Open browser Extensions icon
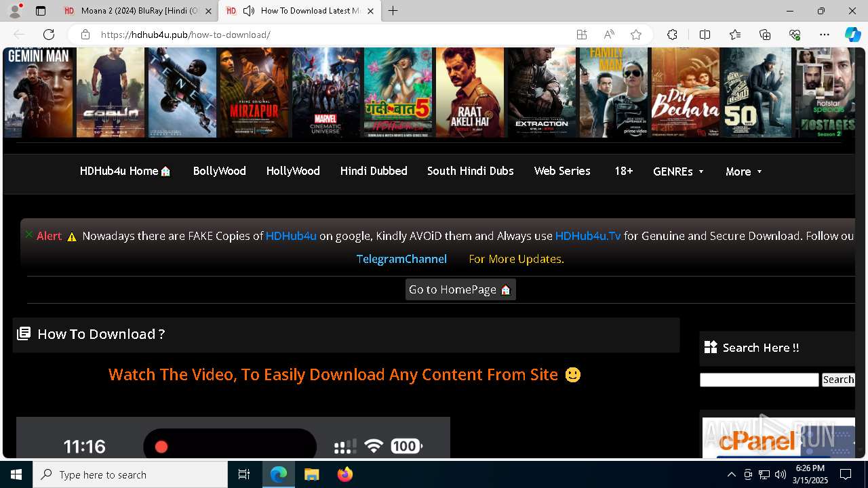The image size is (868, 488). pos(672,35)
